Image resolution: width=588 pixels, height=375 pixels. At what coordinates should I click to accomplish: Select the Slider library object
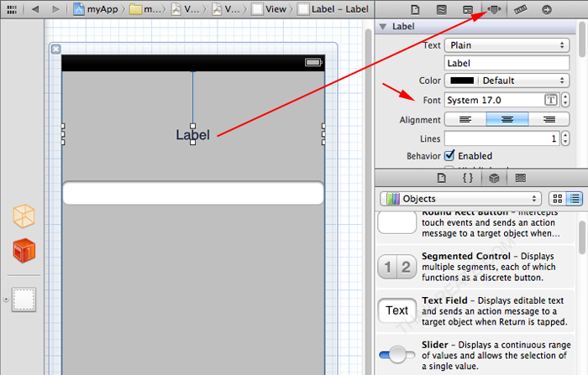coord(475,355)
